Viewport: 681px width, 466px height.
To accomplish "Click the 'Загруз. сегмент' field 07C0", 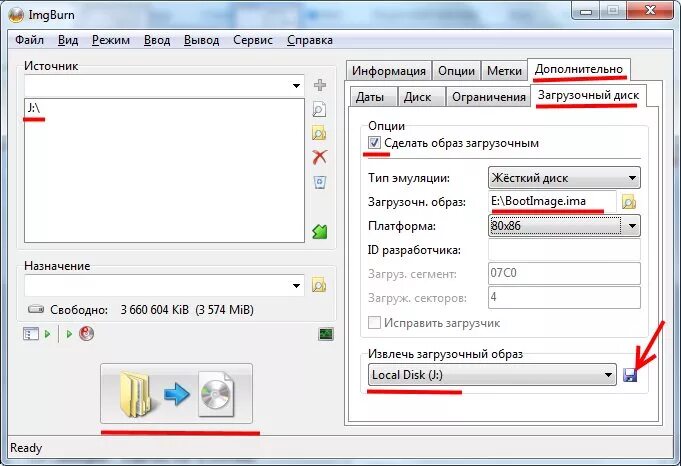I will (x=564, y=273).
